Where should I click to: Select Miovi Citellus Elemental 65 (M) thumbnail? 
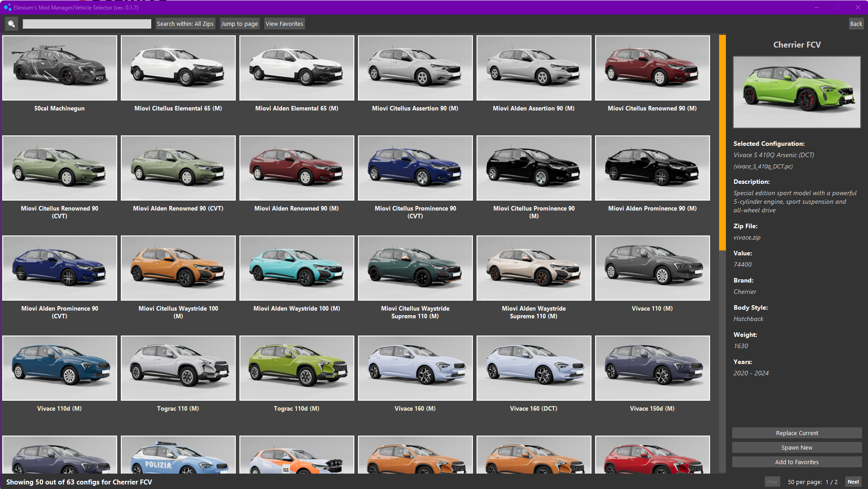click(x=178, y=68)
